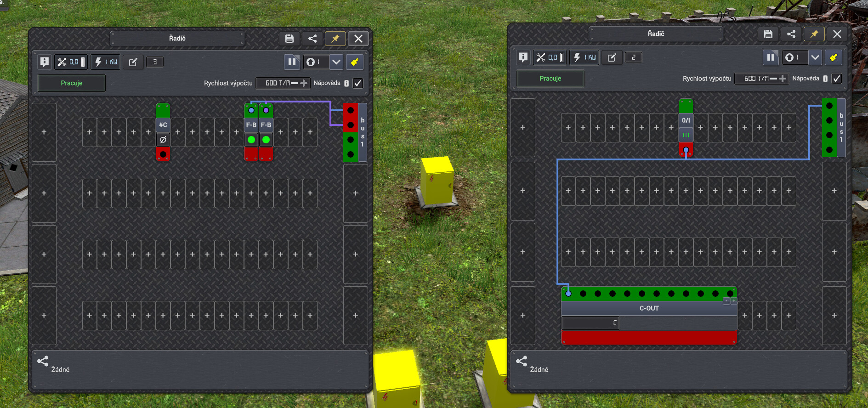Click the Pracuje status button on left
Screen dimensions: 868x408
(x=72, y=83)
